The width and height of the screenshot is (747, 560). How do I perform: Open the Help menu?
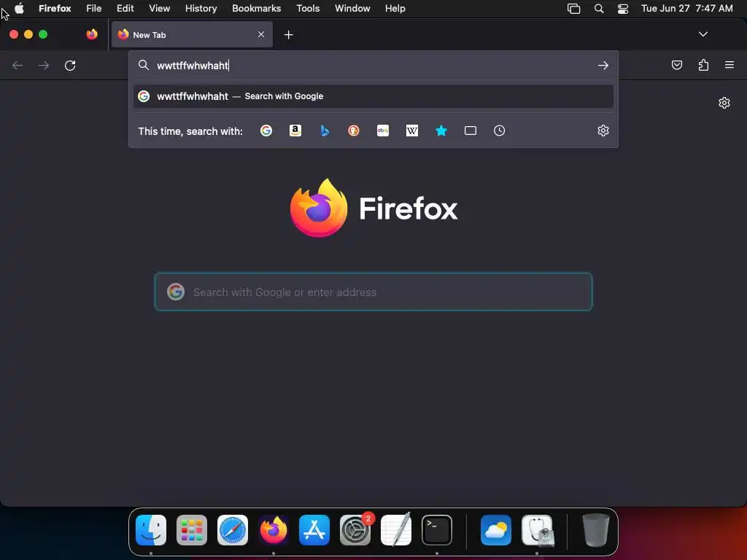click(x=395, y=8)
